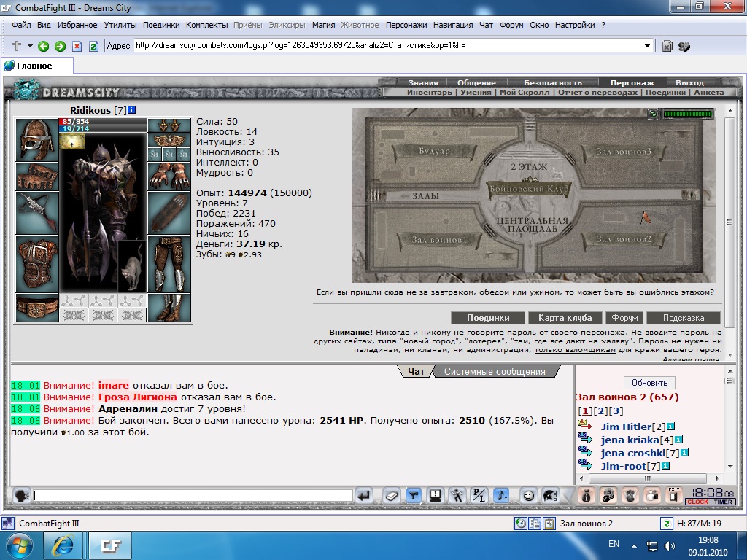Open the dropdown arrow beside the cross icon
The image size is (747, 560).
(30, 46)
